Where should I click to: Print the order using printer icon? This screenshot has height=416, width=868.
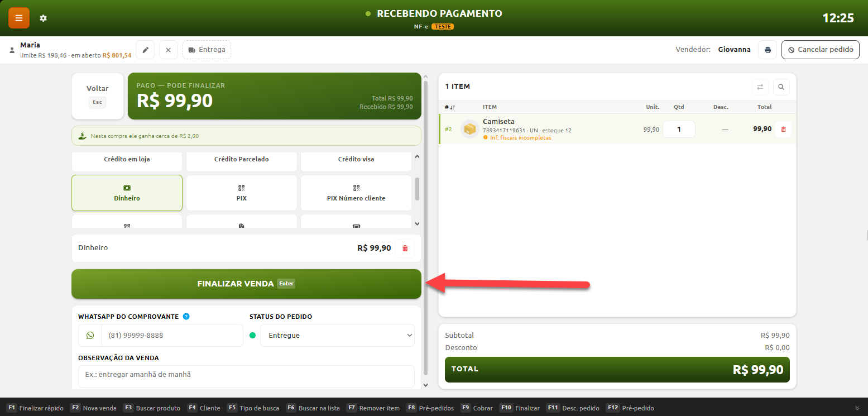coord(768,50)
